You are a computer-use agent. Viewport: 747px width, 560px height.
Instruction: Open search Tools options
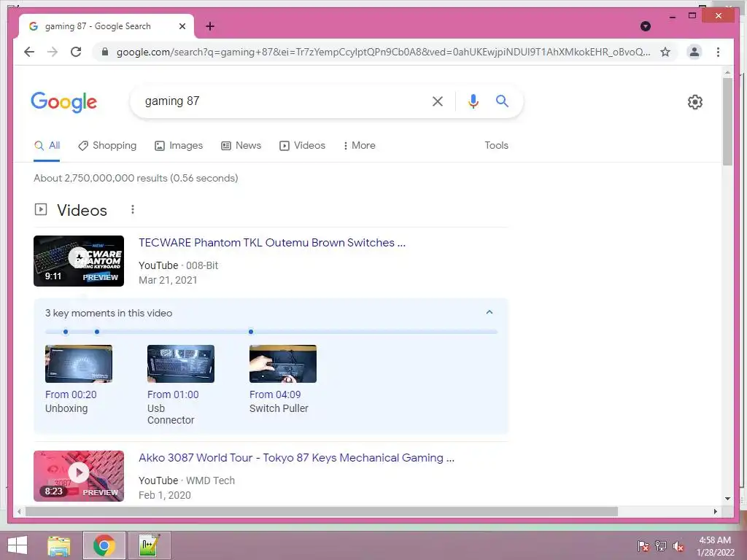[496, 145]
